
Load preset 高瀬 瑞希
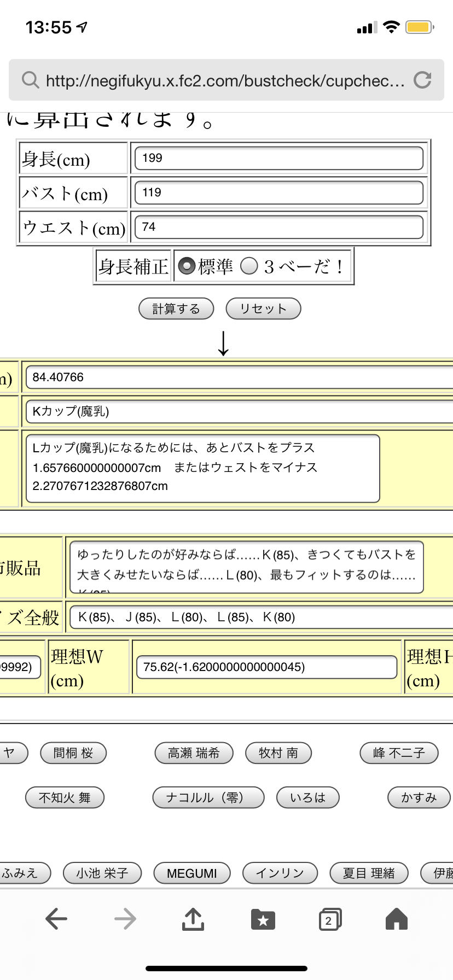coord(194,753)
